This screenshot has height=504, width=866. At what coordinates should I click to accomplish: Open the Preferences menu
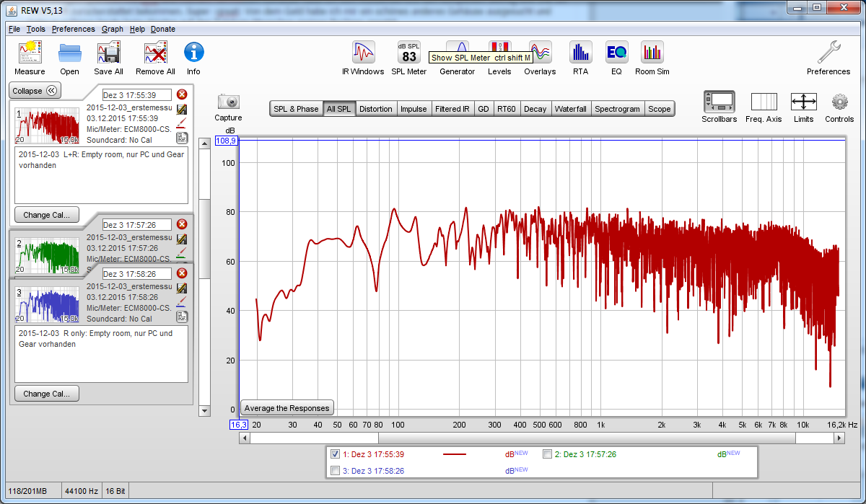click(73, 29)
